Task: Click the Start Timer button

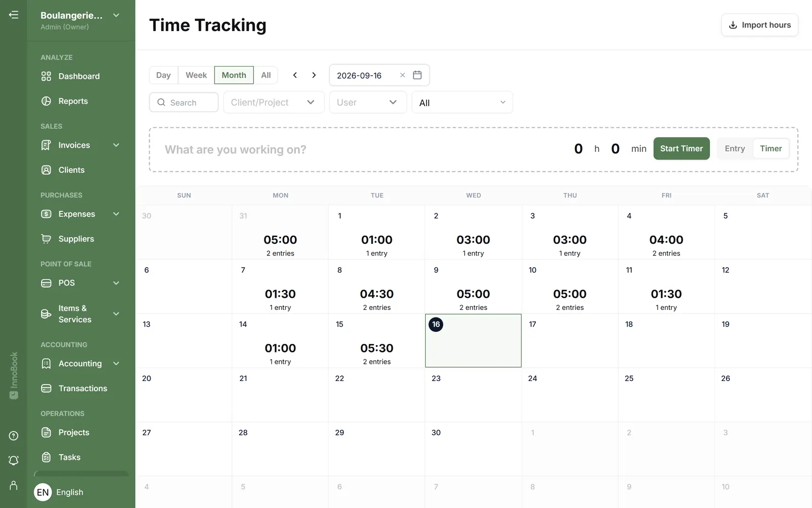Action: (x=682, y=148)
